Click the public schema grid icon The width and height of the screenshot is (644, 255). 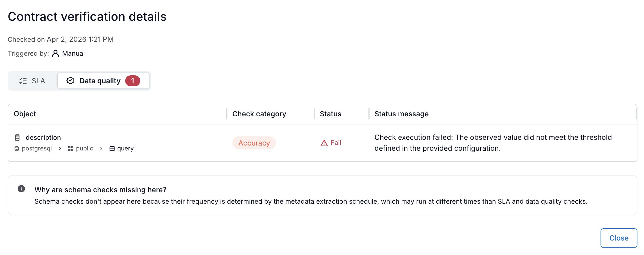tap(71, 149)
